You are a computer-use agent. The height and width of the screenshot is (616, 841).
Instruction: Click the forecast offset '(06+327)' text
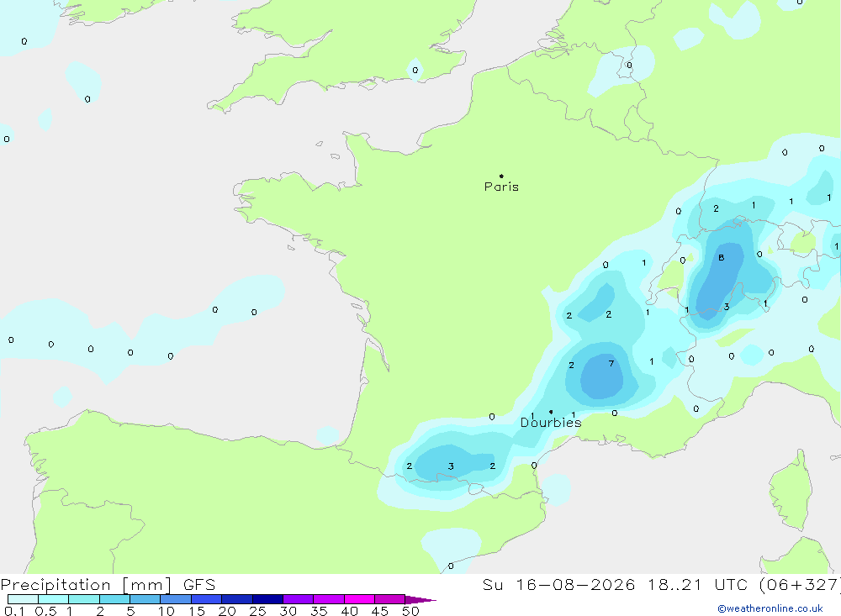[x=799, y=585]
